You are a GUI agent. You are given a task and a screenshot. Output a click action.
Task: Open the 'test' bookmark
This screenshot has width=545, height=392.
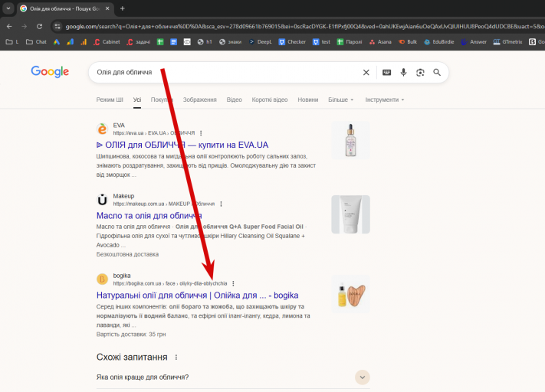321,41
